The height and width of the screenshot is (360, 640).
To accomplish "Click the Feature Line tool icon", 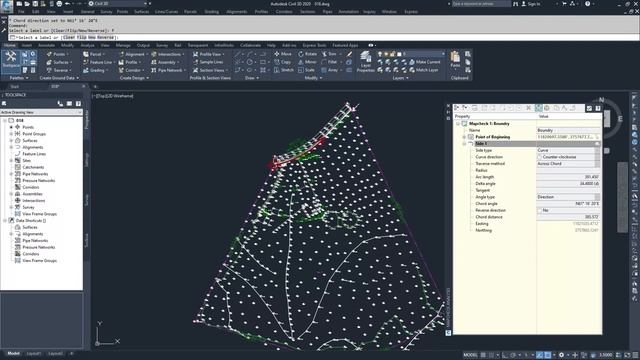I will click(x=86, y=62).
